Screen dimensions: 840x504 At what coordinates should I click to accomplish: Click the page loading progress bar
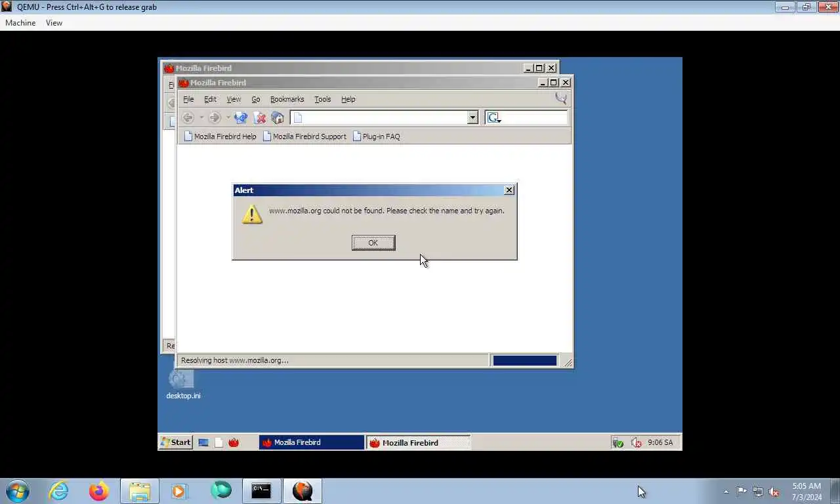point(524,360)
